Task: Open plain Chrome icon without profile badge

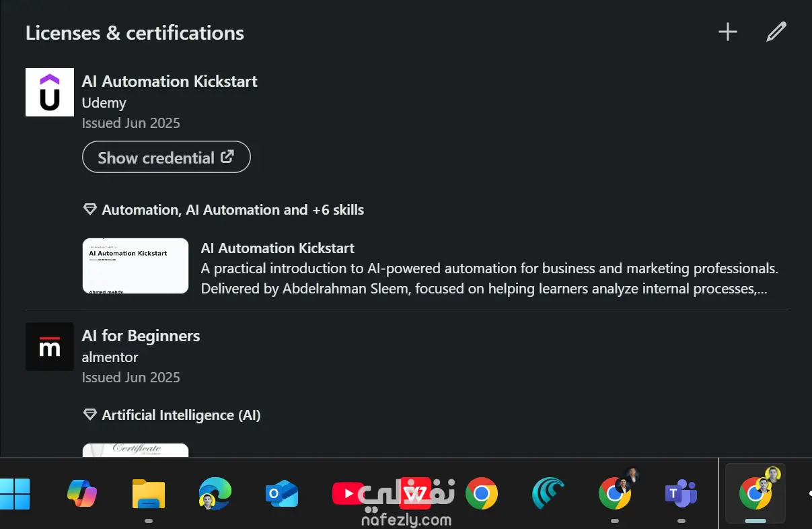Action: [482, 495]
